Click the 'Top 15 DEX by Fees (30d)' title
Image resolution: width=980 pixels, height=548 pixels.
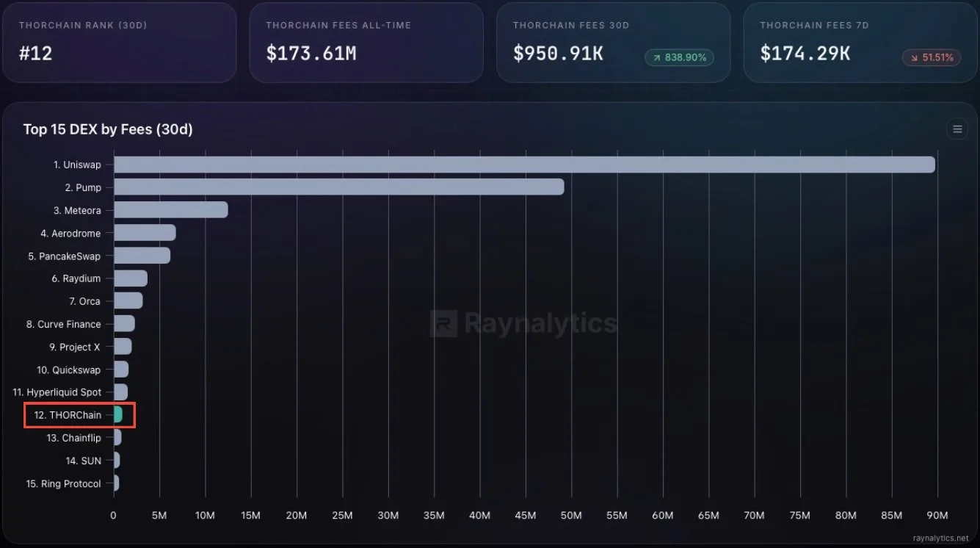pos(108,129)
